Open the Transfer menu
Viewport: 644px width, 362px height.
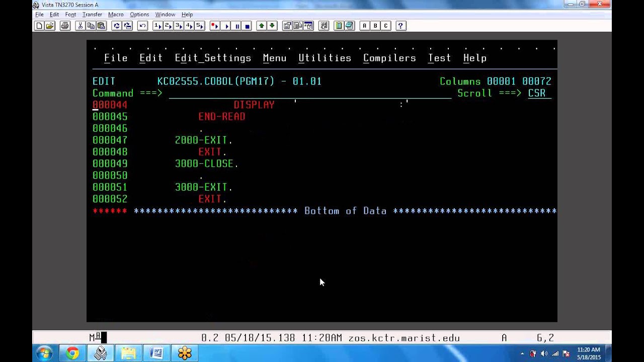pos(92,15)
